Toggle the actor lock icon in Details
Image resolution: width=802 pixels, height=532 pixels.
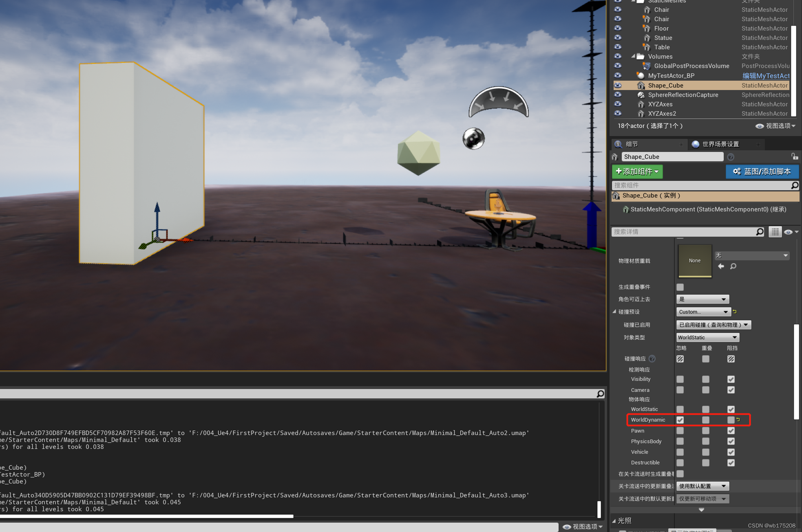click(794, 156)
